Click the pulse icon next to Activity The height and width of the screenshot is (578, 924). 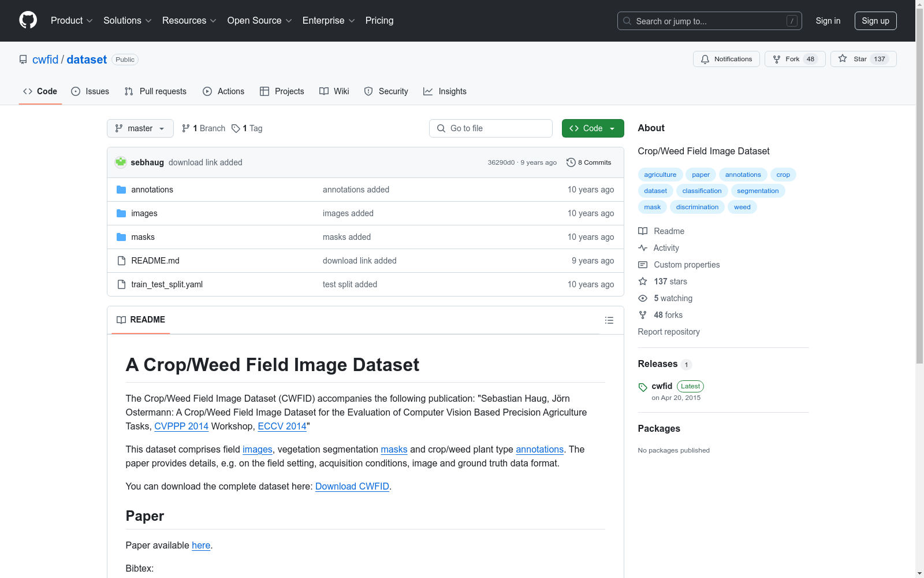tap(643, 248)
